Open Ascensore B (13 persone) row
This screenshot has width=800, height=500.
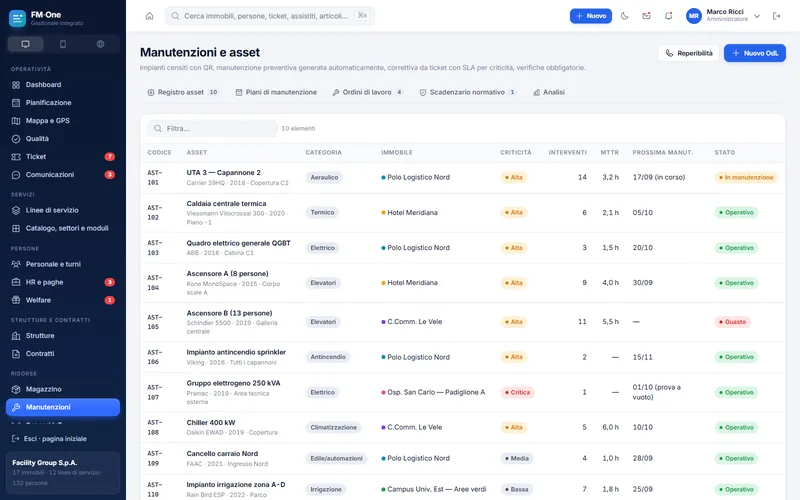pos(463,322)
